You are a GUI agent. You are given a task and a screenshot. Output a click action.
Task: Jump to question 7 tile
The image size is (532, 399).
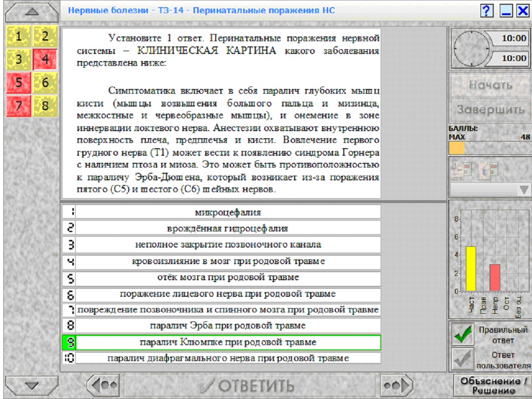(18, 106)
